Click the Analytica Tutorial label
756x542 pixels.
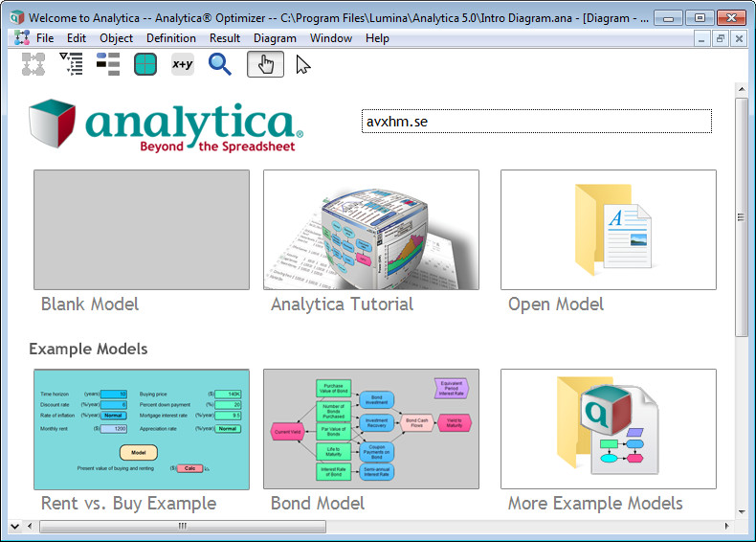tap(342, 305)
